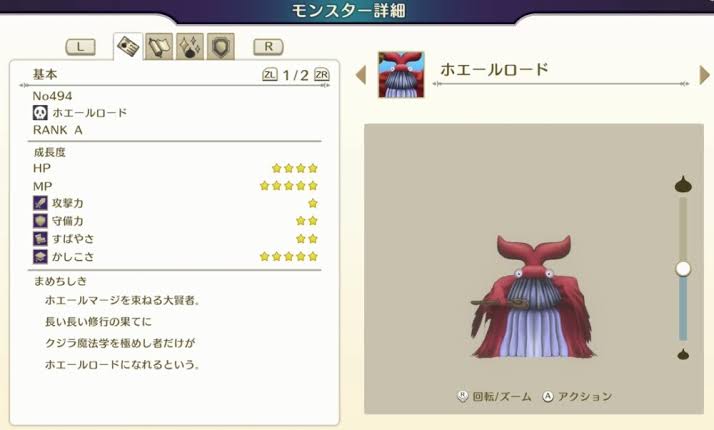
Task: Go to previous page with ZL
Action: [x=270, y=74]
